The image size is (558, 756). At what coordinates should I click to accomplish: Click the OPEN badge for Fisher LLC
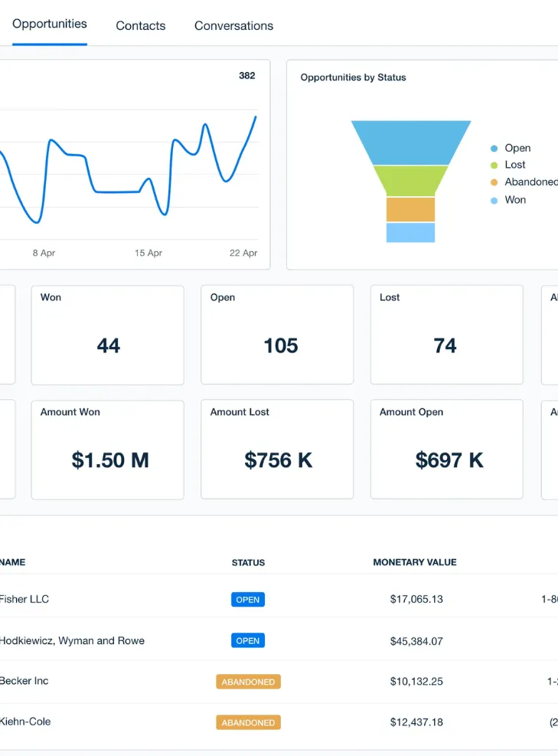(x=248, y=599)
